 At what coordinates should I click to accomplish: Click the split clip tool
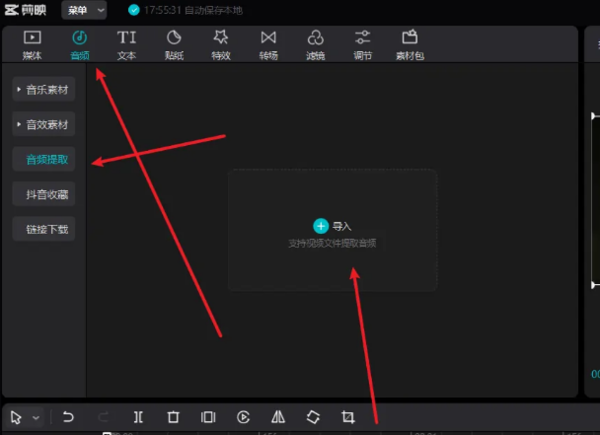(138, 417)
